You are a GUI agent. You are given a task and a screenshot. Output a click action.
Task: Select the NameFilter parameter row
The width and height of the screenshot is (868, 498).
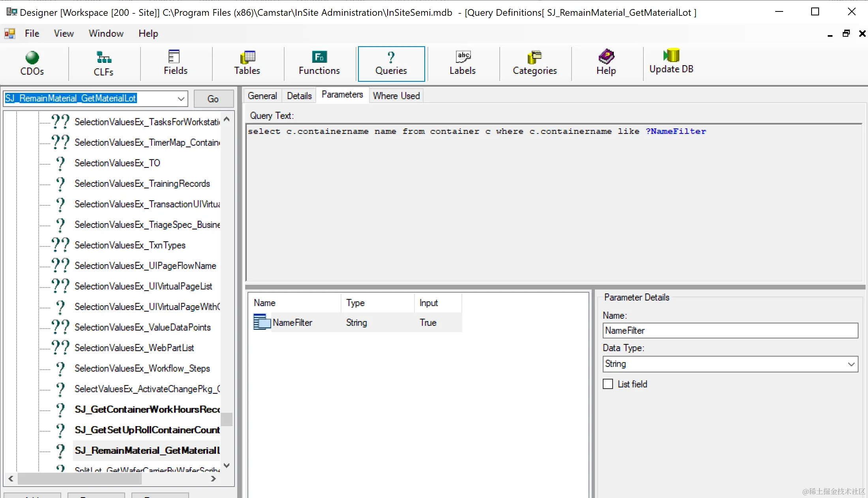(292, 323)
